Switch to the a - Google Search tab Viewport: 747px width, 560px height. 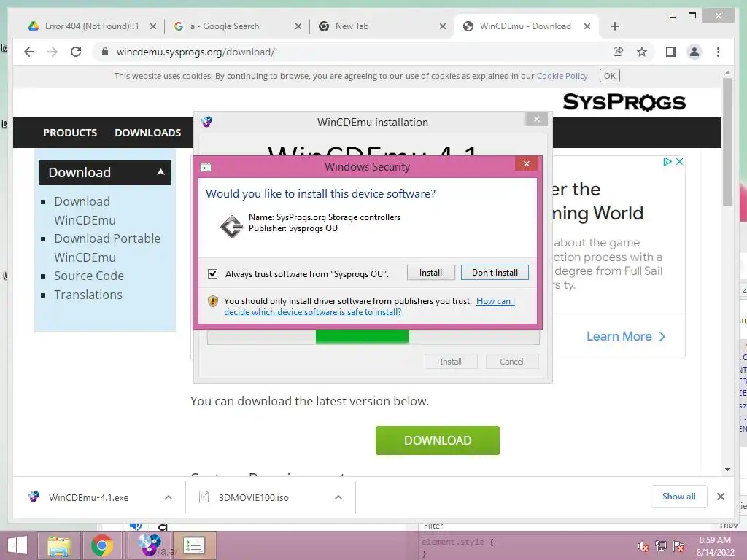(x=237, y=26)
